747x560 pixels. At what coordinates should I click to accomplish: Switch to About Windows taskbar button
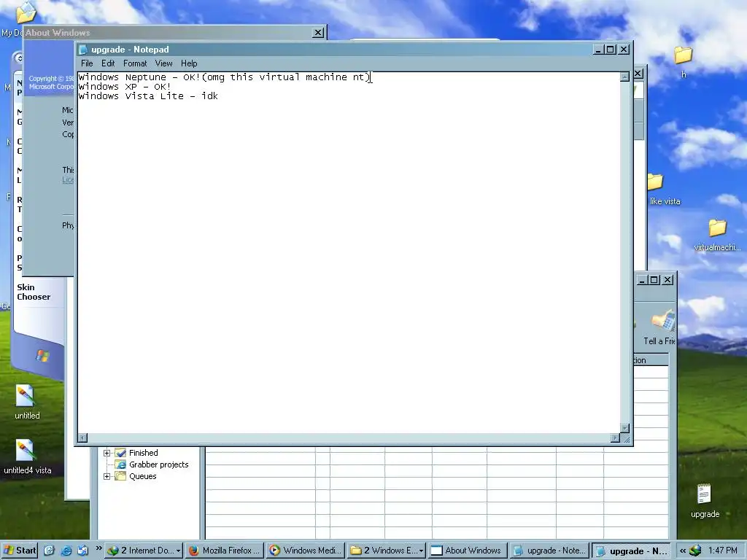(468, 551)
